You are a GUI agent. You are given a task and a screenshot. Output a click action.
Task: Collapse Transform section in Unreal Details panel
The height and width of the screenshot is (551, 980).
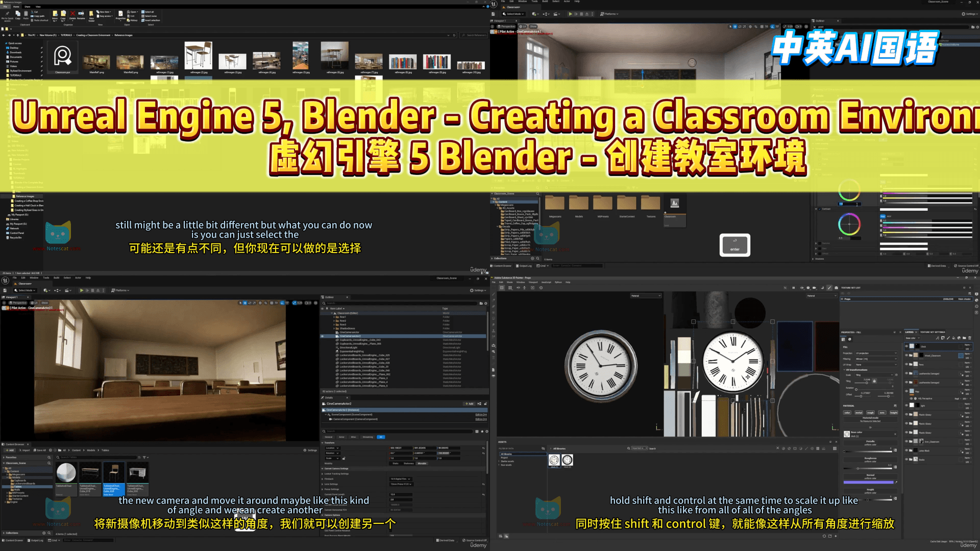[x=323, y=443]
